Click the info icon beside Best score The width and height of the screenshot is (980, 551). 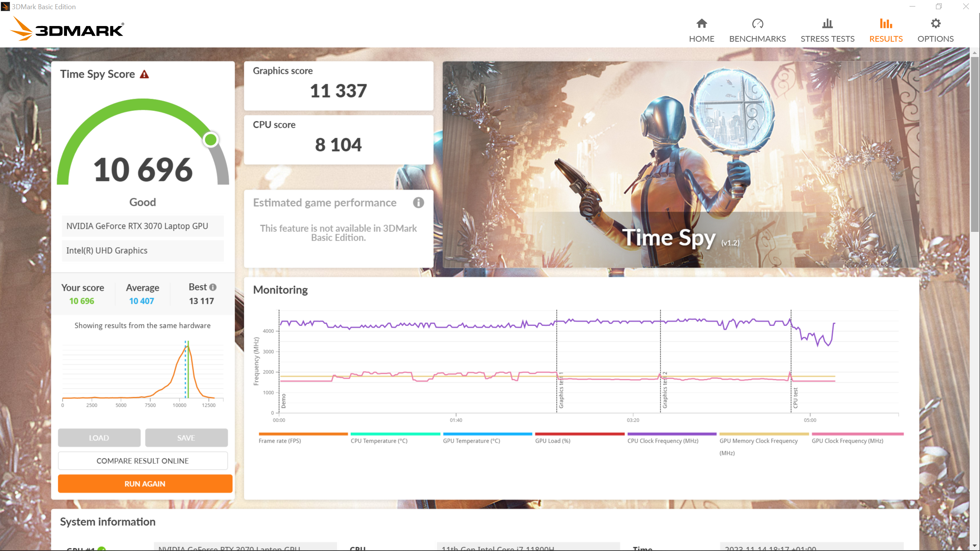point(213,287)
